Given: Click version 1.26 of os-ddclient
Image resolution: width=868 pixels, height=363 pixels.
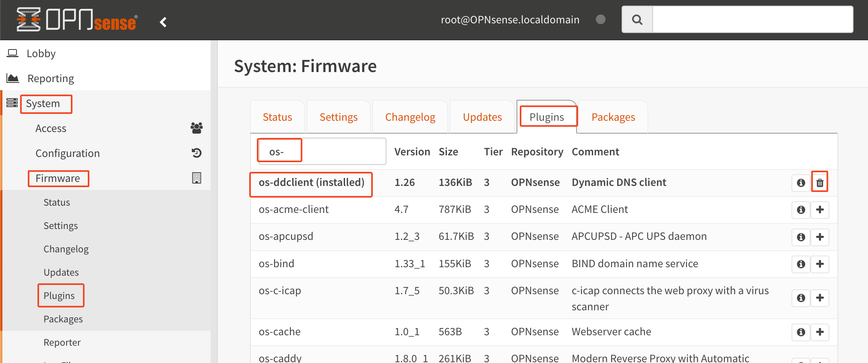Looking at the screenshot, I should (x=405, y=182).
